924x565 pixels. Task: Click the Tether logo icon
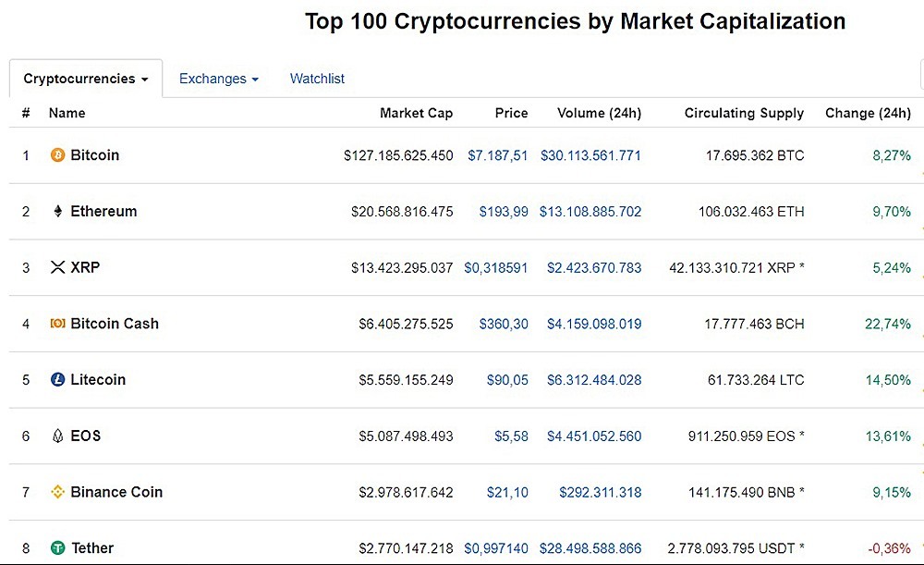pos(57,548)
